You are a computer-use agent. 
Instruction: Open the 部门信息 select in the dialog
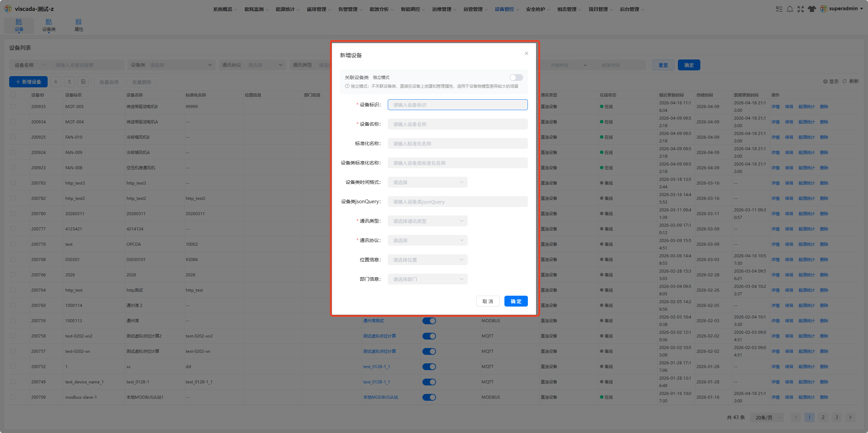click(428, 279)
